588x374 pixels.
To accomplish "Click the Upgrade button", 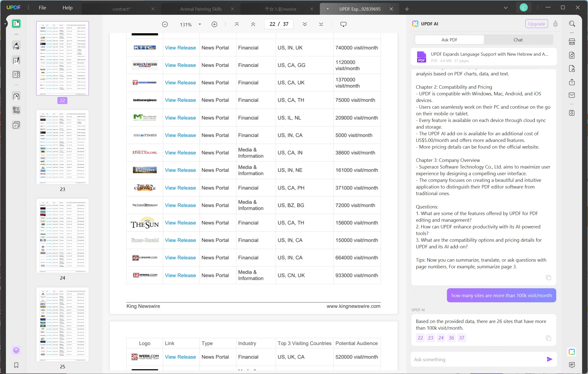I will [536, 24].
